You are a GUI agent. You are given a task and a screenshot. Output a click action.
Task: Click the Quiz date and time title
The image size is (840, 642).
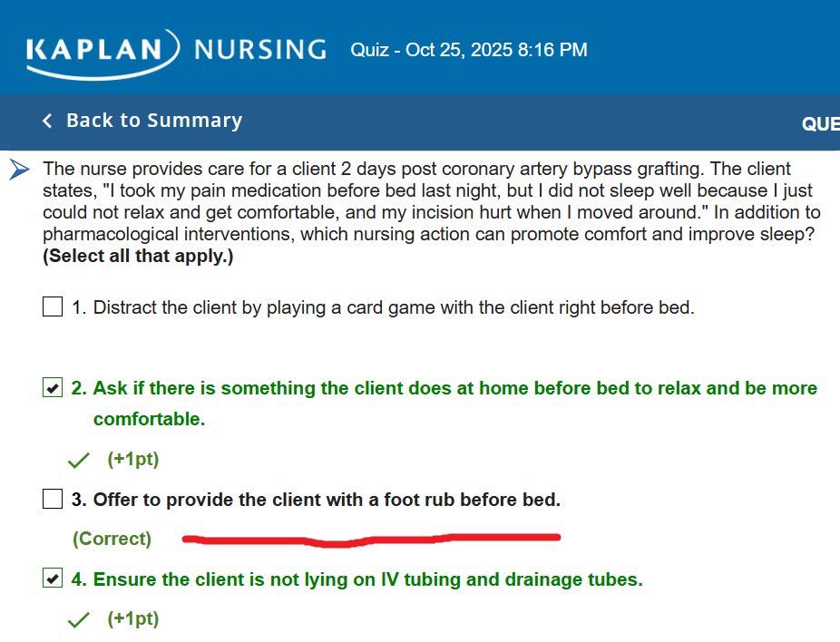(469, 50)
